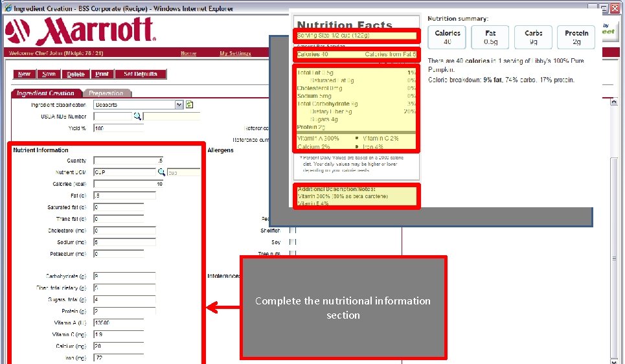
Task: Toggle the Shellfish allergen checkbox
Action: tap(293, 230)
